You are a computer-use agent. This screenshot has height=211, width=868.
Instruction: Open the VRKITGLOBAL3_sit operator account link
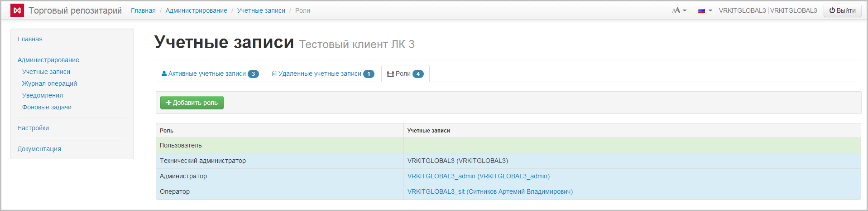click(489, 191)
